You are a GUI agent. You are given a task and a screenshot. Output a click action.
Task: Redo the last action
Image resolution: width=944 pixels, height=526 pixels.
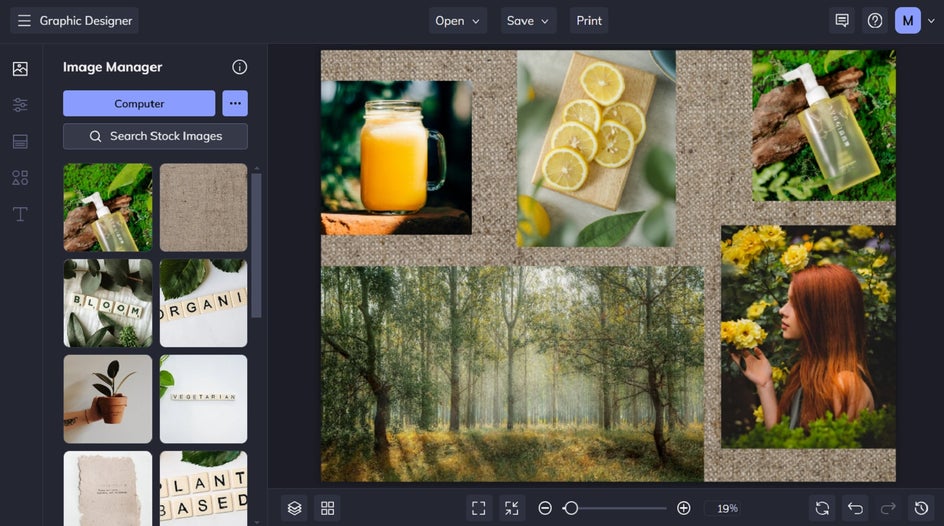click(888, 508)
